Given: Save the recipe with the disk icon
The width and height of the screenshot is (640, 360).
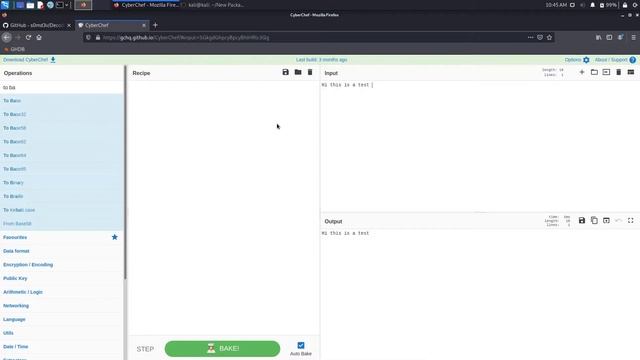Looking at the screenshot, I should [285, 72].
